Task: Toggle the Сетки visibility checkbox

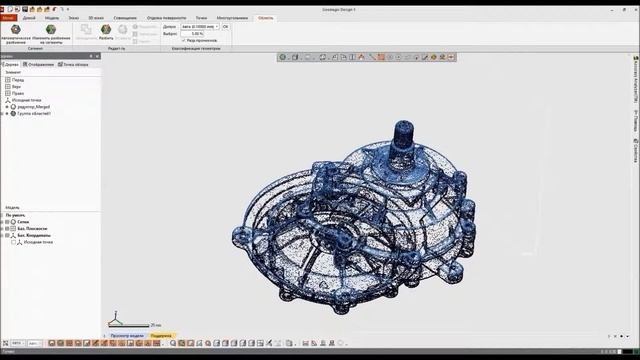Action: [7, 222]
